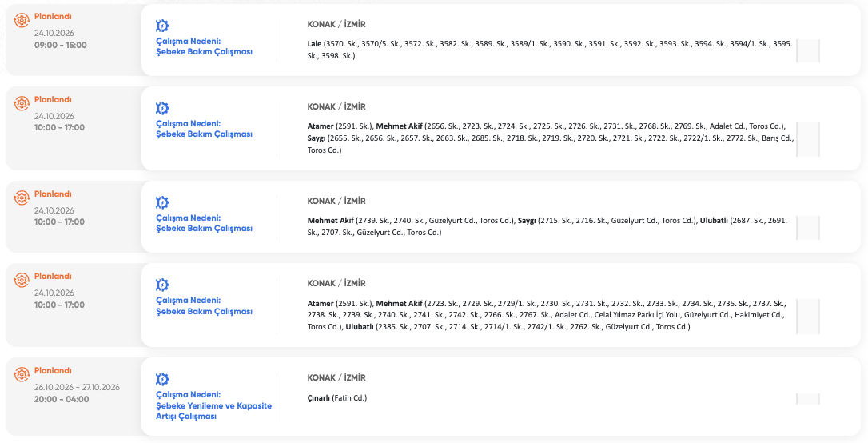This screenshot has width=868, height=443.
Task: Click 'Saygı' followed by (2655. Sk.
Action: click(316, 138)
